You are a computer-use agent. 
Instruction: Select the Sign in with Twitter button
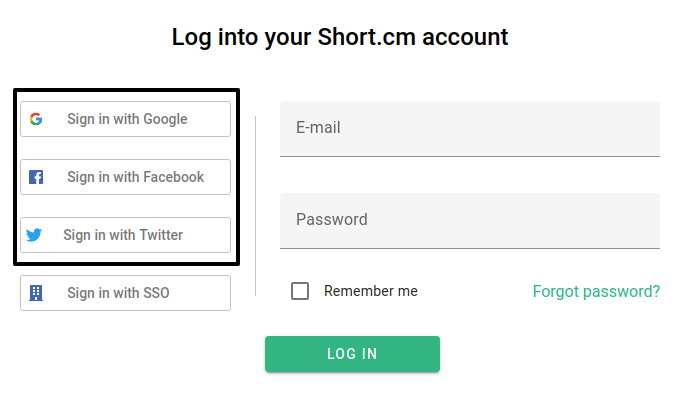(125, 235)
